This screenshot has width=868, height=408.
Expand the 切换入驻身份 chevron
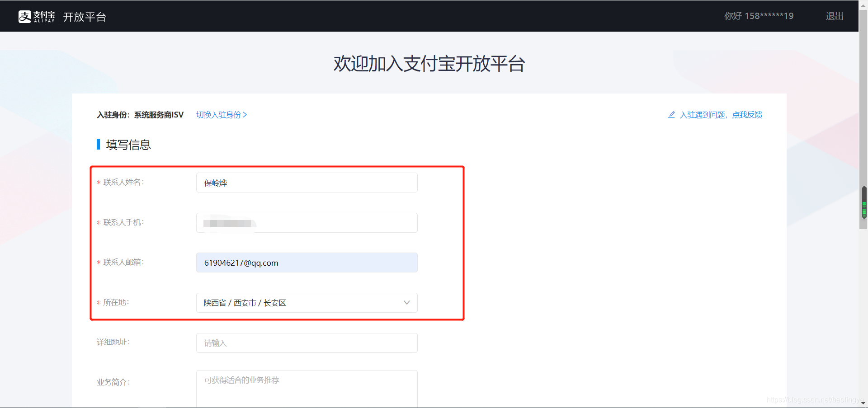click(245, 114)
